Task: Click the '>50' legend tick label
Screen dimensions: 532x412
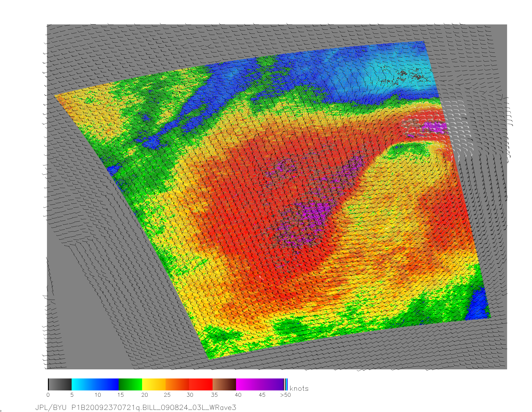Action: tap(285, 395)
